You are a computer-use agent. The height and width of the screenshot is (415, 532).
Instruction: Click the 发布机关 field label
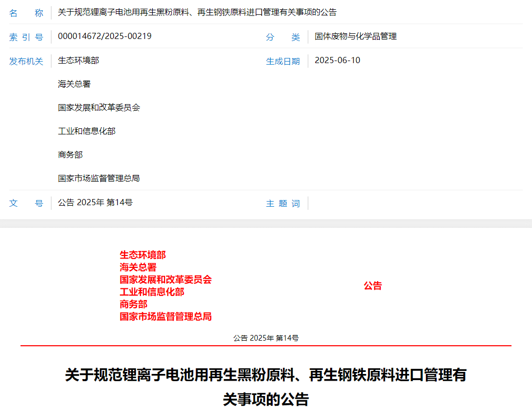click(x=26, y=61)
